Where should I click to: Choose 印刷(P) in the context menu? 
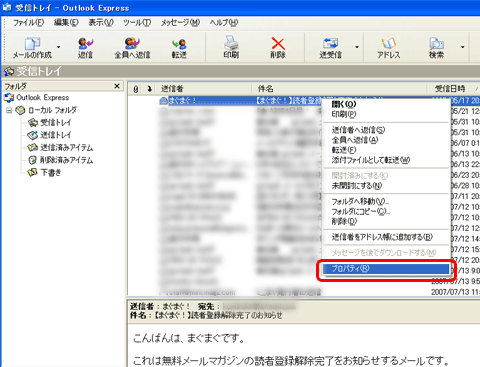(344, 114)
